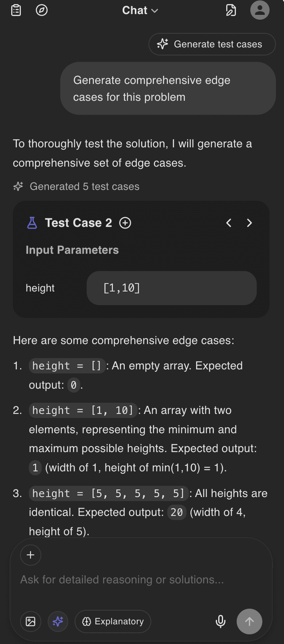Click the compass explore icon
284x644 pixels.
pos(42,10)
